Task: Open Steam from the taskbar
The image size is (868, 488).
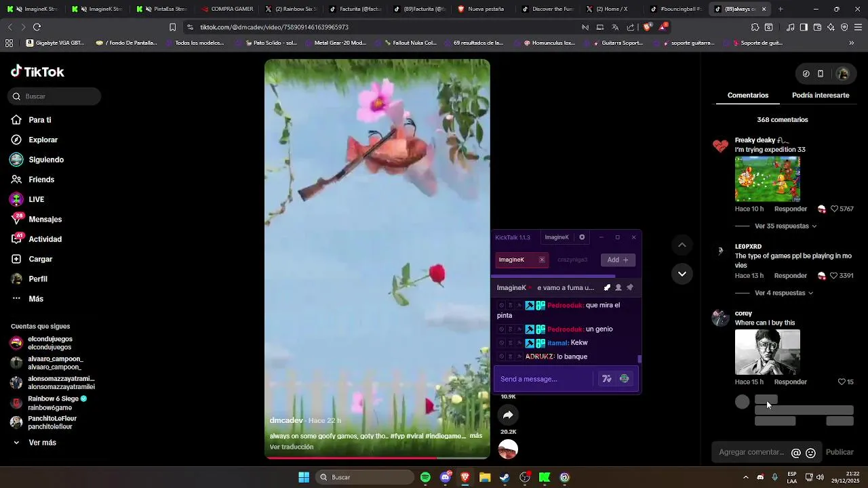Action: pyautogui.click(x=505, y=477)
